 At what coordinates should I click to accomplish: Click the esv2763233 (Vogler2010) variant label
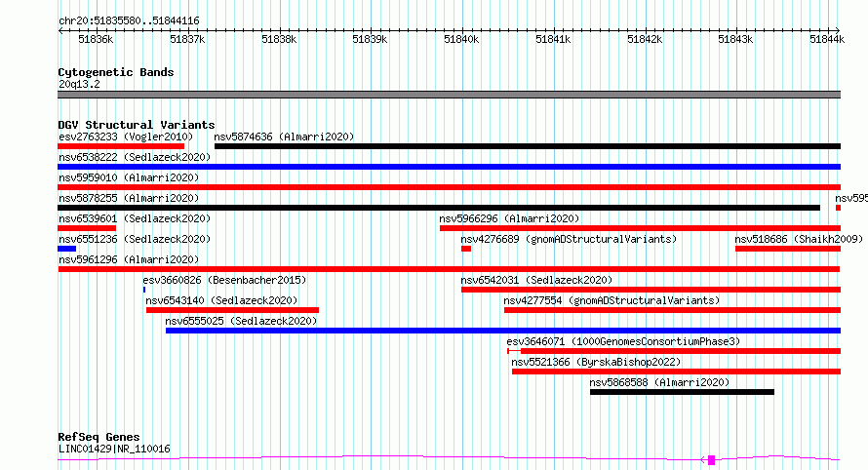coord(126,137)
